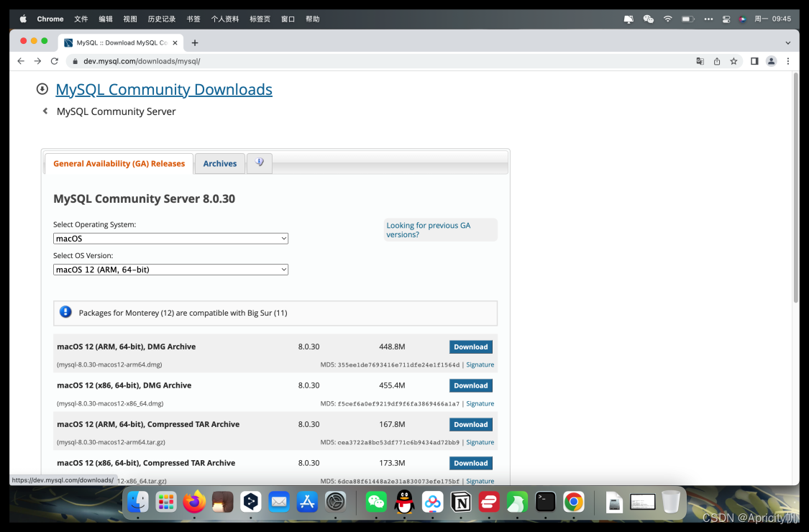Image resolution: width=809 pixels, height=532 pixels.
Task: Open Signature link for arm64.tar.gz
Action: [x=480, y=442]
